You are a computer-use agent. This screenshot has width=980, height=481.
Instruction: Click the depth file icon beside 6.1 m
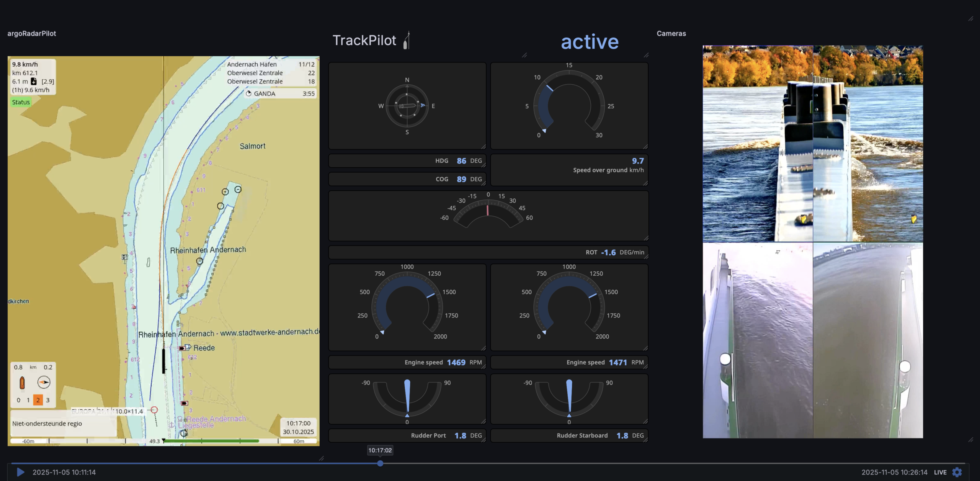click(34, 81)
